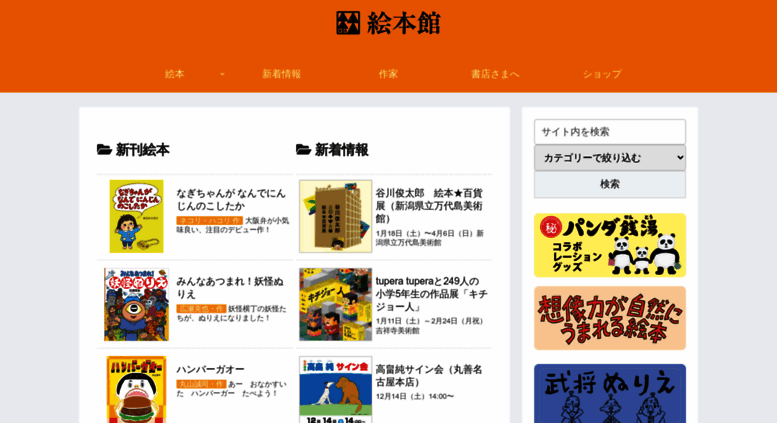This screenshot has width=777, height=423.
Task: Click the folder icon beside 新着情報
Action: click(x=303, y=150)
